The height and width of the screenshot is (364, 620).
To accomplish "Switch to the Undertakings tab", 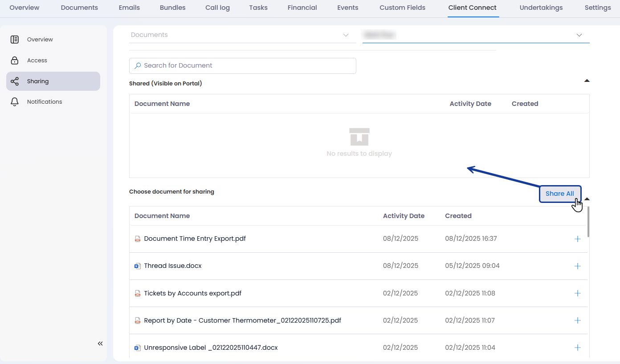I will [x=541, y=8].
